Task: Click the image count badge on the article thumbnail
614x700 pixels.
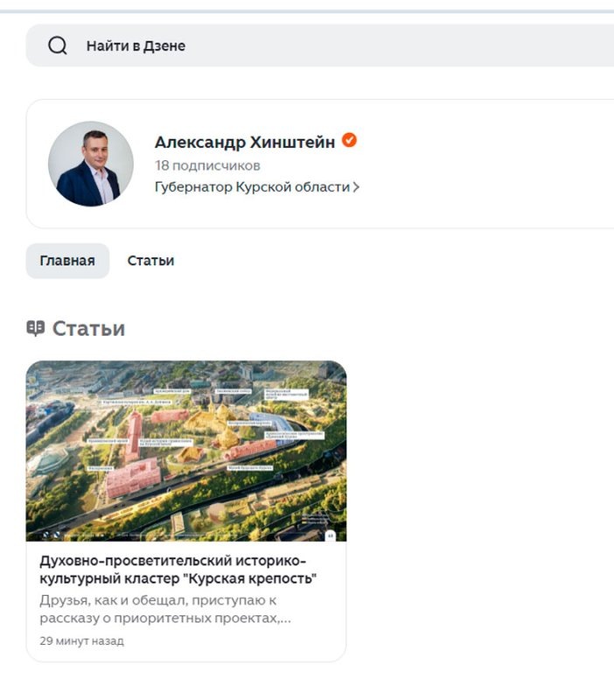Action: [x=331, y=534]
